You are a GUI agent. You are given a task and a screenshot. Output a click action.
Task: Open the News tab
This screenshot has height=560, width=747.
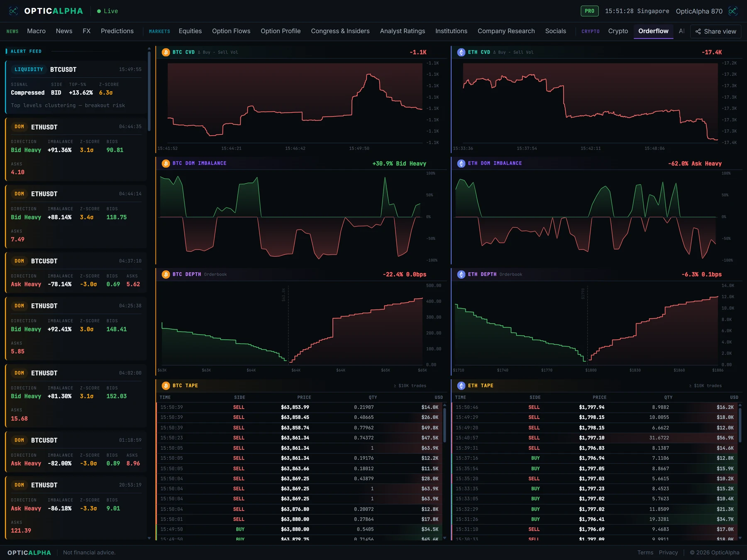tap(64, 31)
